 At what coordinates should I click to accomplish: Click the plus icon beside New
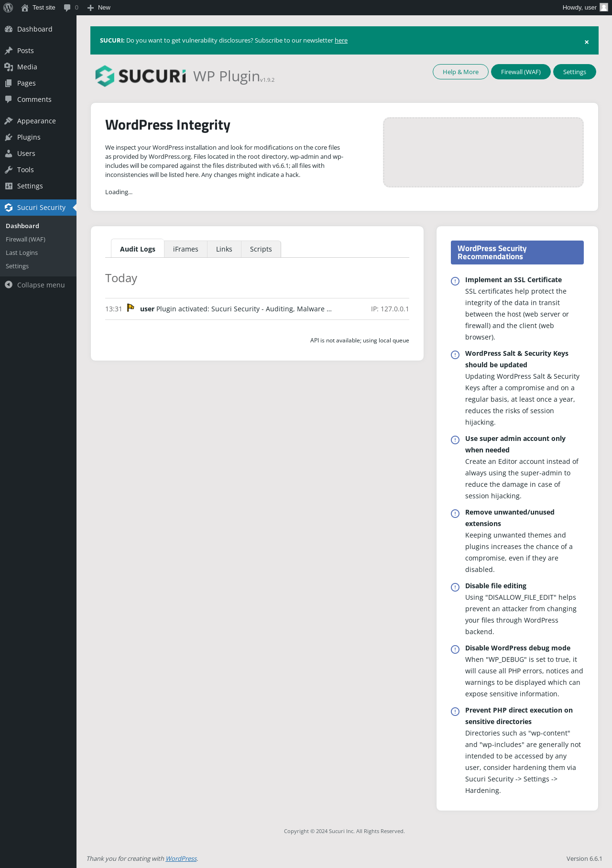coord(90,8)
